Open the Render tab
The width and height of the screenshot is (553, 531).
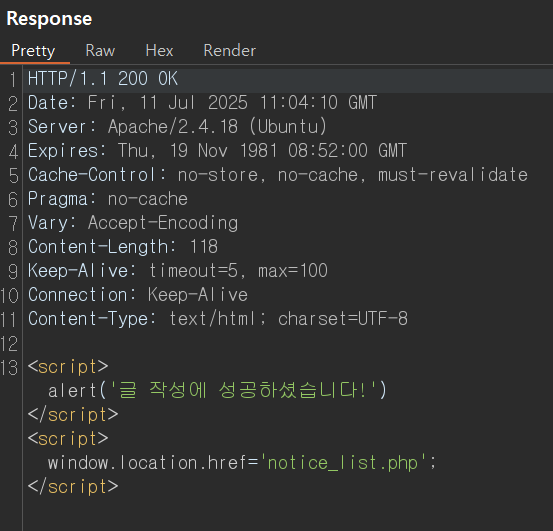pos(230,51)
